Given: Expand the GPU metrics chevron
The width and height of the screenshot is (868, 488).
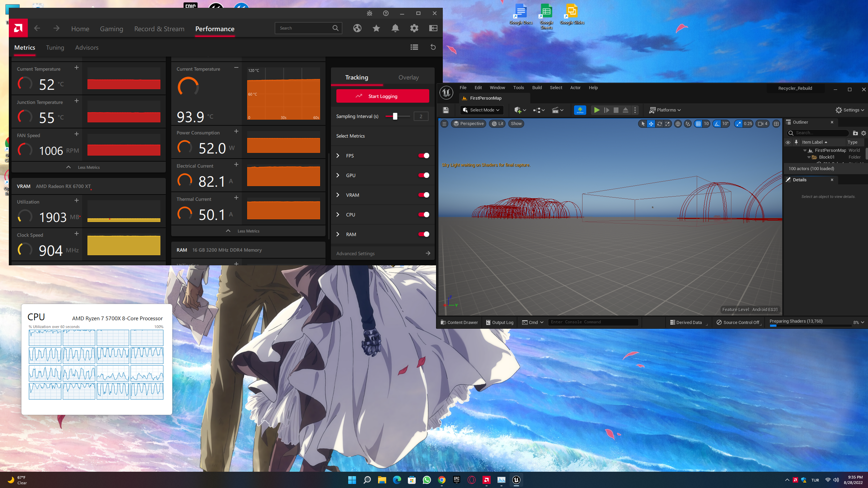Looking at the screenshot, I should (338, 175).
